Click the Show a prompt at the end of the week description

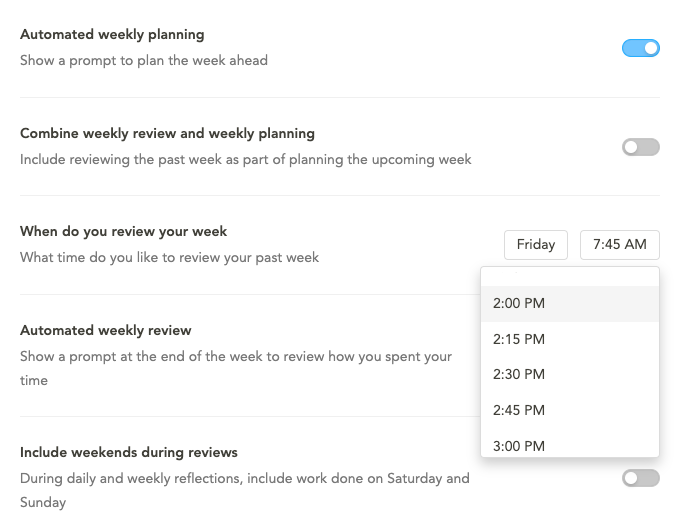click(236, 368)
